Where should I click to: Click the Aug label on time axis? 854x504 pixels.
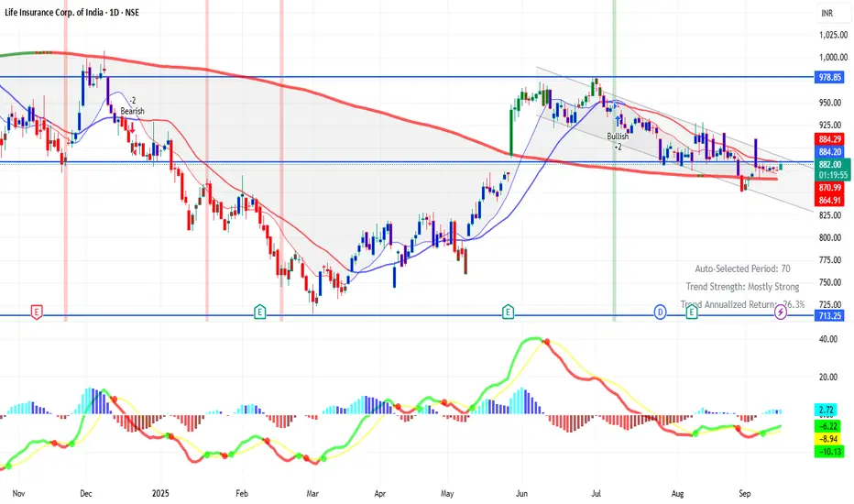tap(677, 494)
